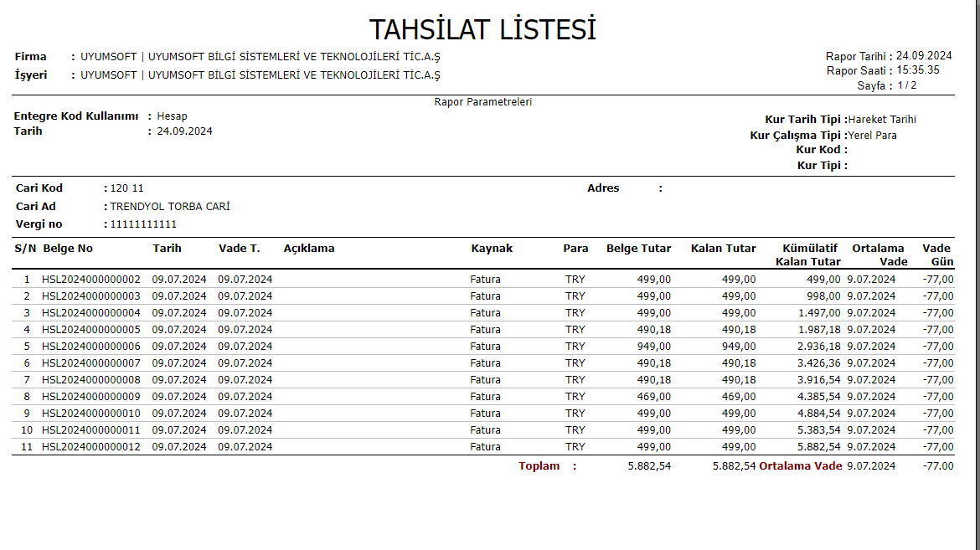Select the Entegre Kod Kullanımı value Hesap

pos(172,116)
